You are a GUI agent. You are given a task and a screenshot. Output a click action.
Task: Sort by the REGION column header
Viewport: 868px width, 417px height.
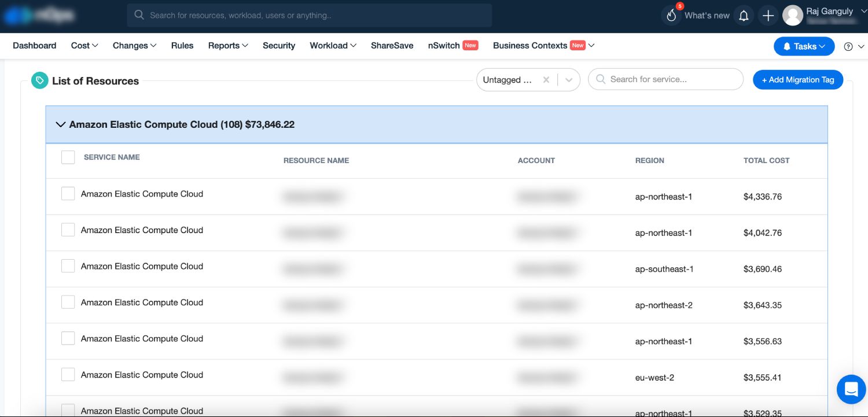pyautogui.click(x=650, y=160)
